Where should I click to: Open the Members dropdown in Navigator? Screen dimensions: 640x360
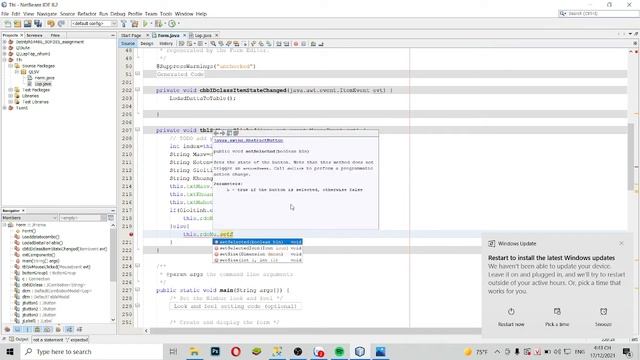tap(29, 218)
